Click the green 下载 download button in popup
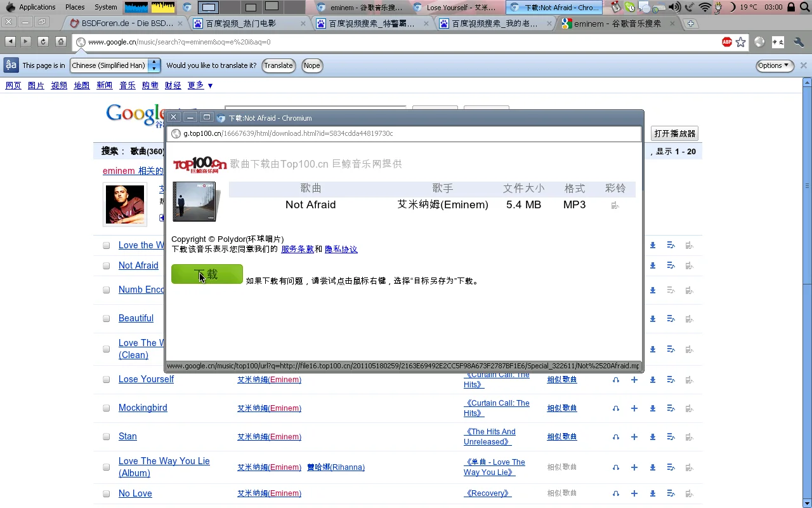 pos(207,274)
